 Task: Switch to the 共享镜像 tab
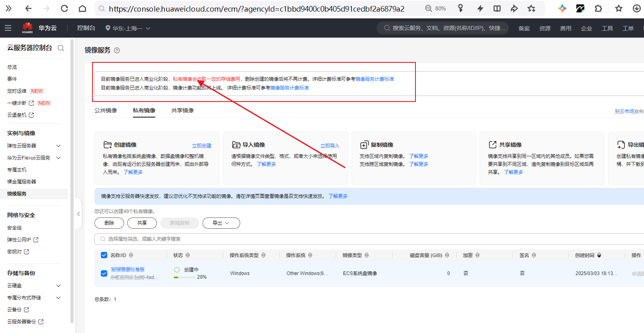(183, 111)
